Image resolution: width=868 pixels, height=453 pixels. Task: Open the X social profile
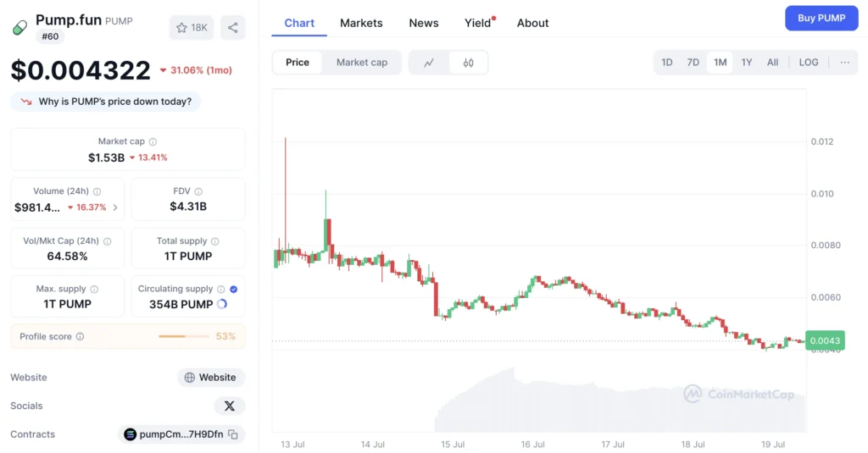point(229,406)
